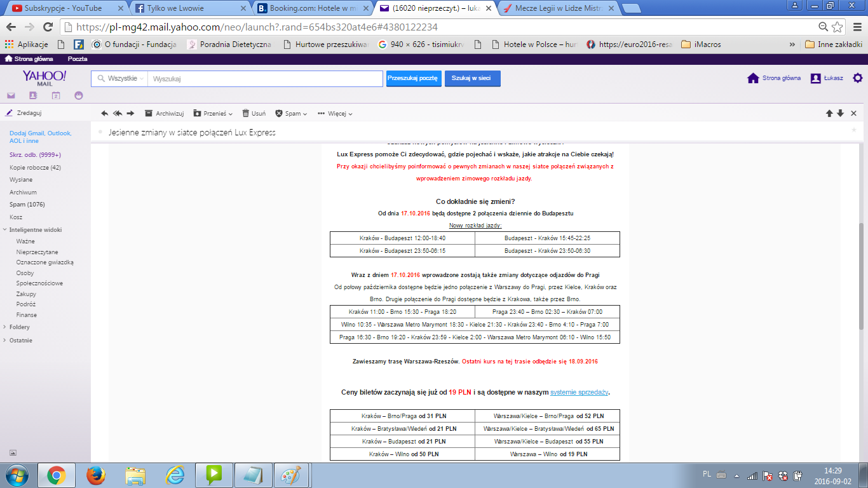Select the Oznaczone gwiazdką smart view
868x488 pixels.
coord(45,262)
